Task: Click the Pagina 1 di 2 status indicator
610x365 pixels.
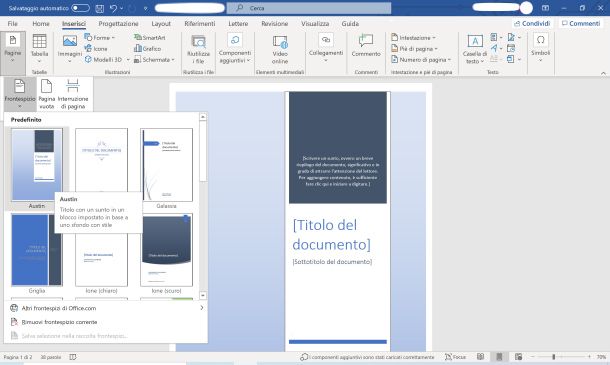Action: coord(18,357)
